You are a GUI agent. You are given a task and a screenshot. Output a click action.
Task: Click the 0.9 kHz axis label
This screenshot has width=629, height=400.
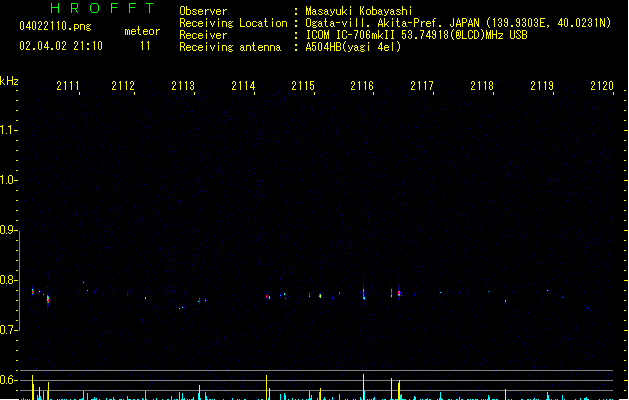coord(8,230)
